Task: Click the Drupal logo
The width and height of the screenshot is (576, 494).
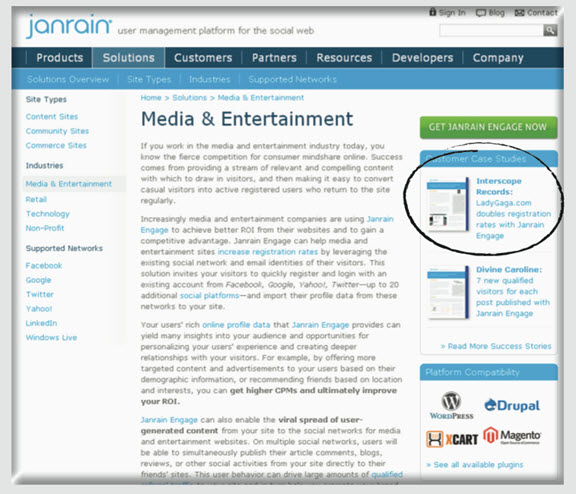Action: [512, 405]
